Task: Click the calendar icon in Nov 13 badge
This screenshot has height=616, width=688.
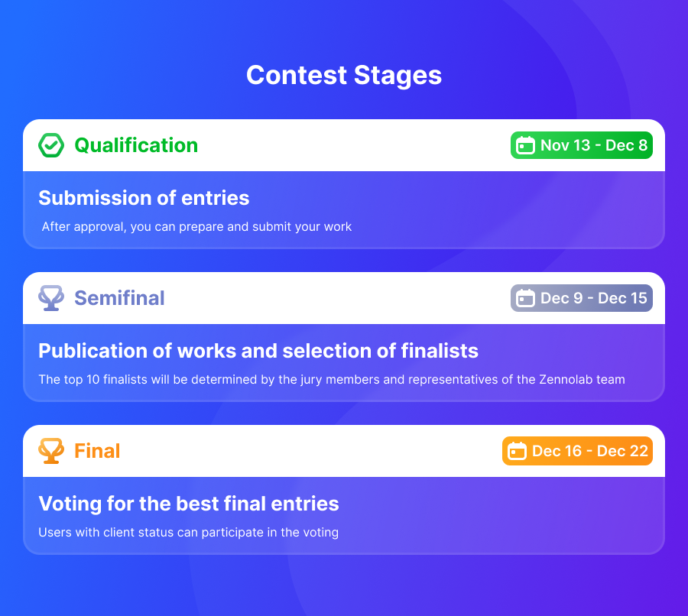Action: [x=525, y=145]
